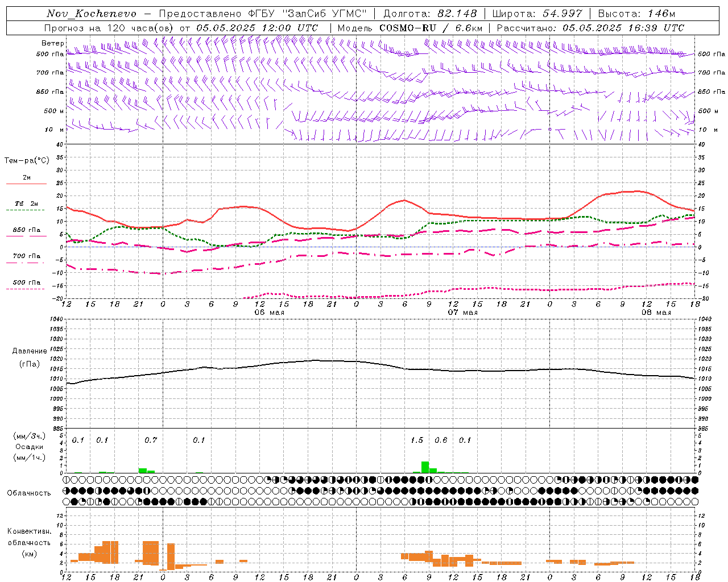Click the Долгота: 82.148 value
This screenshot has height=582, width=728.
tap(430, 14)
